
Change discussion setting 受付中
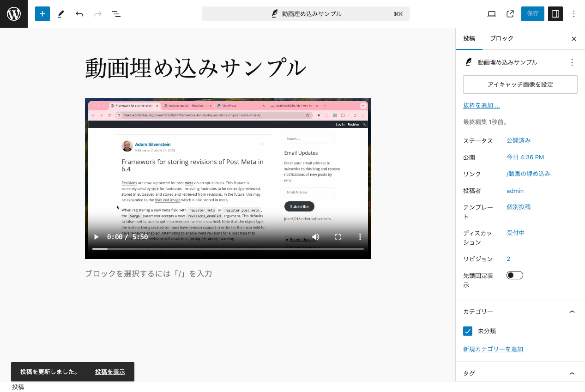[516, 233]
